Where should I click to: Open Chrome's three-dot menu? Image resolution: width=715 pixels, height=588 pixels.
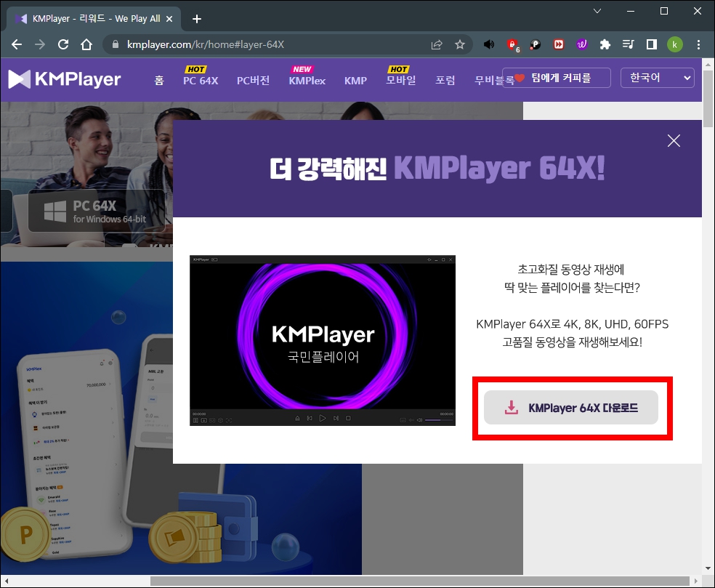[x=698, y=44]
